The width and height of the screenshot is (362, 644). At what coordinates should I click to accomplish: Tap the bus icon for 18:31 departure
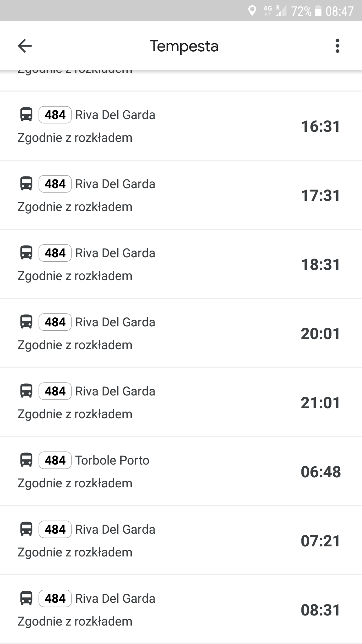point(26,253)
